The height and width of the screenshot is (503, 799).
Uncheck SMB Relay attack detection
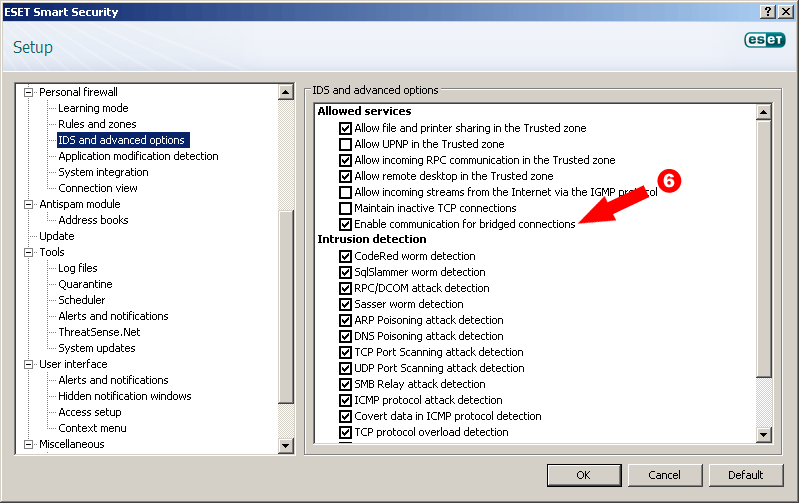pyautogui.click(x=345, y=384)
